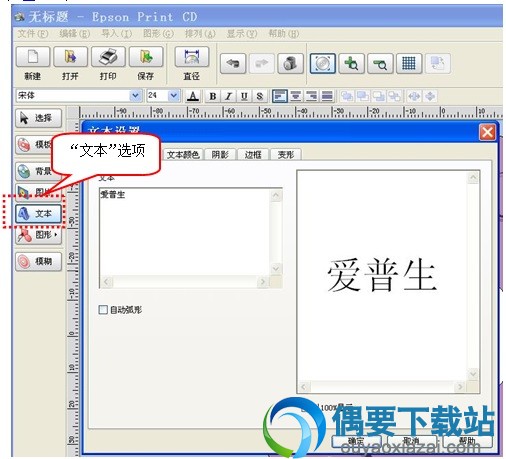Image resolution: width=506 pixels, height=459 pixels.
Task: Open the 文件 (File) menu
Action: point(33,34)
